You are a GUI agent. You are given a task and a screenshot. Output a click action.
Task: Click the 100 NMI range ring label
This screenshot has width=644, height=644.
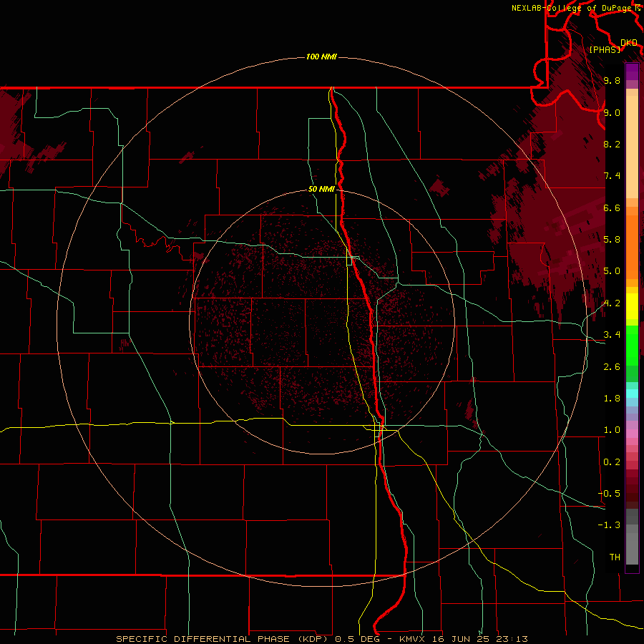(x=321, y=57)
